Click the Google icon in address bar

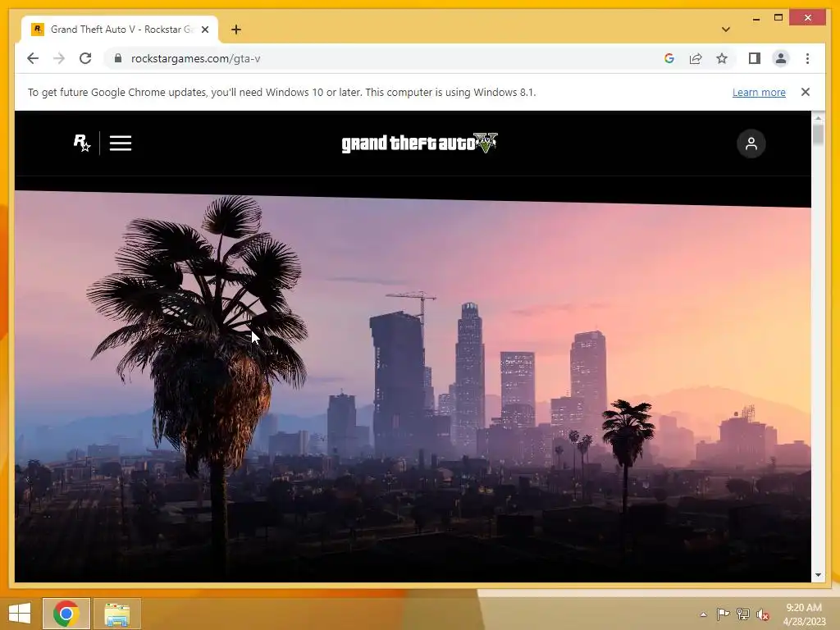(x=669, y=58)
